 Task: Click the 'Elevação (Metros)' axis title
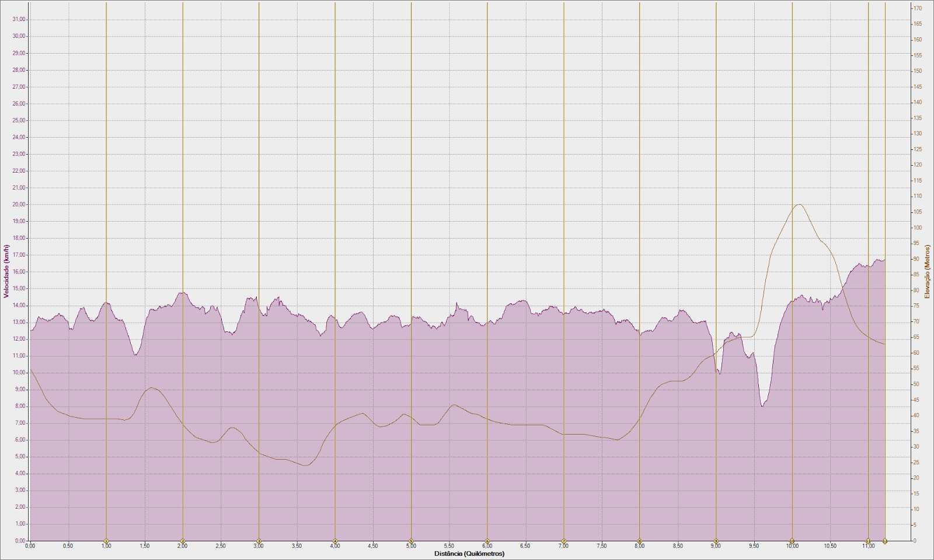[927, 271]
